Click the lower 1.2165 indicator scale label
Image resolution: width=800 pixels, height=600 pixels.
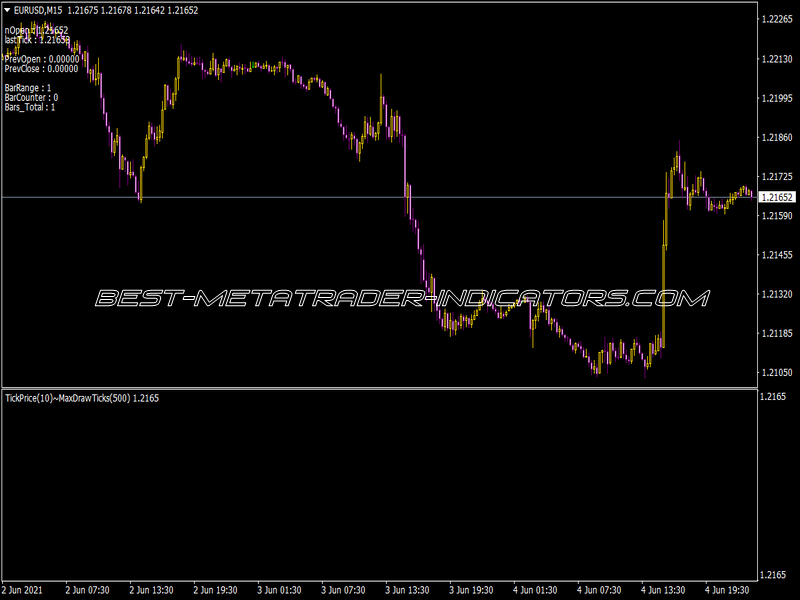772,575
